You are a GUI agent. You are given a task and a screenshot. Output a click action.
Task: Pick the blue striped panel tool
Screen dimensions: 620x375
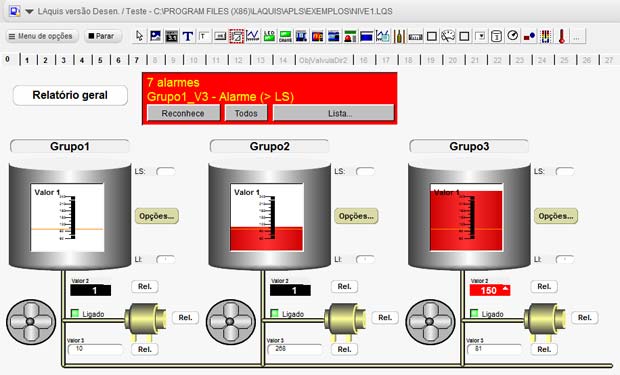334,36
